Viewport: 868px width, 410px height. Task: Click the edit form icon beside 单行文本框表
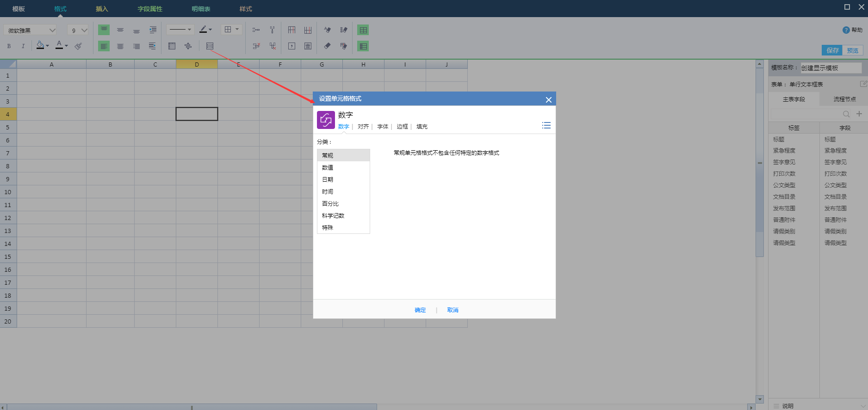coord(863,84)
